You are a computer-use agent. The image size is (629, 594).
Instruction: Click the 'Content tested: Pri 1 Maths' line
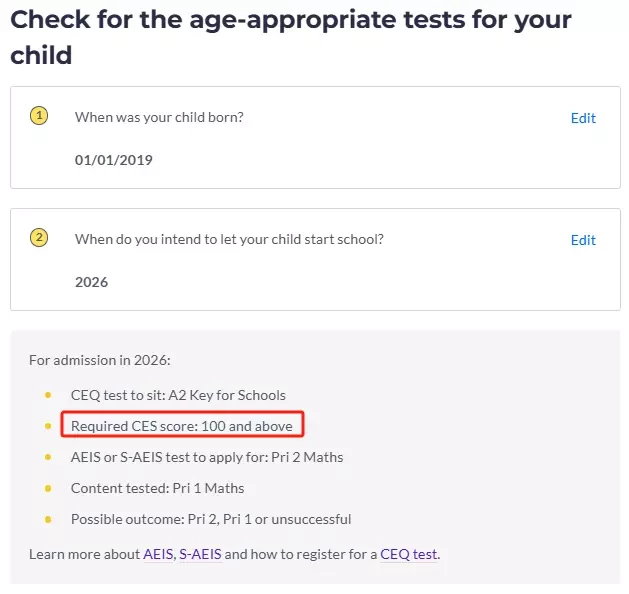157,488
